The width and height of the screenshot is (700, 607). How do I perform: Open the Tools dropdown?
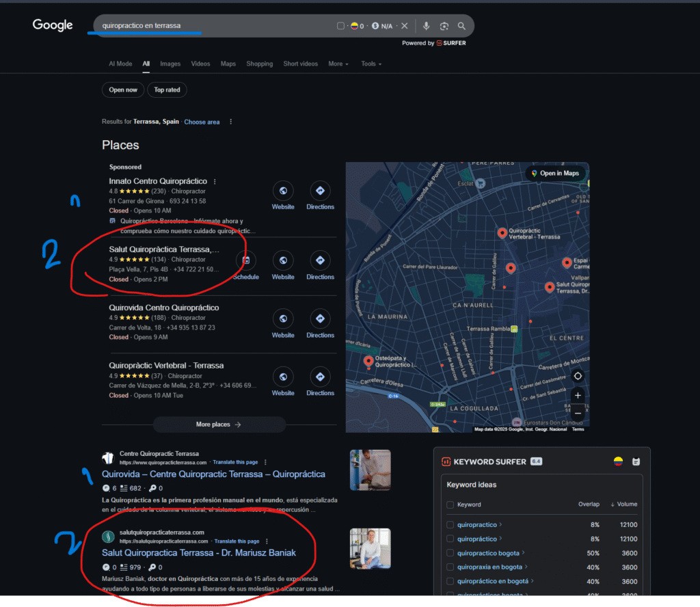point(371,64)
